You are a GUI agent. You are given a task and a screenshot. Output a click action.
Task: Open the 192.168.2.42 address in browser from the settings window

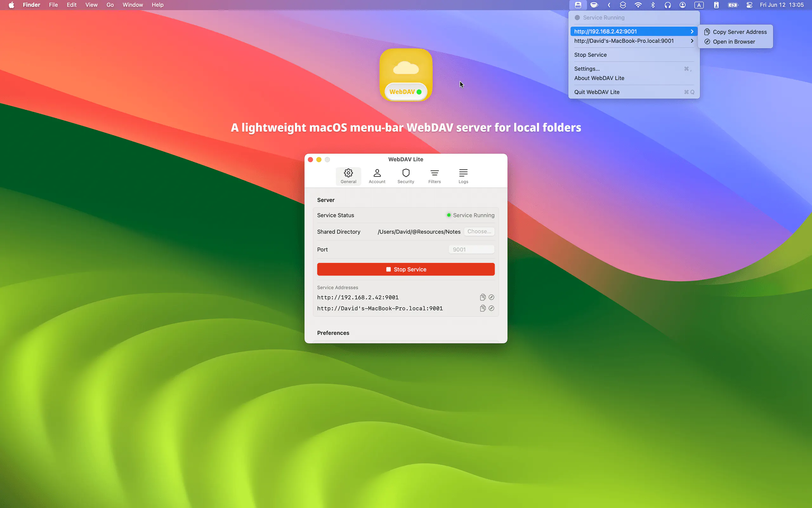pyautogui.click(x=491, y=297)
